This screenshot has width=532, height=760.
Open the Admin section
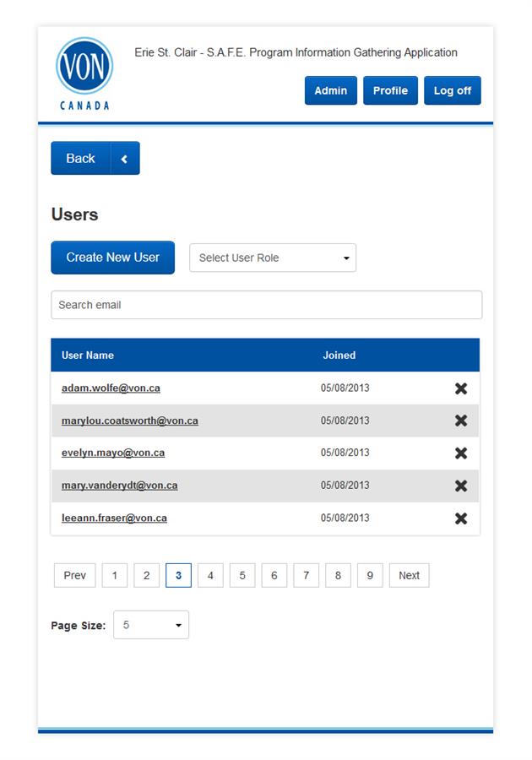coord(331,90)
